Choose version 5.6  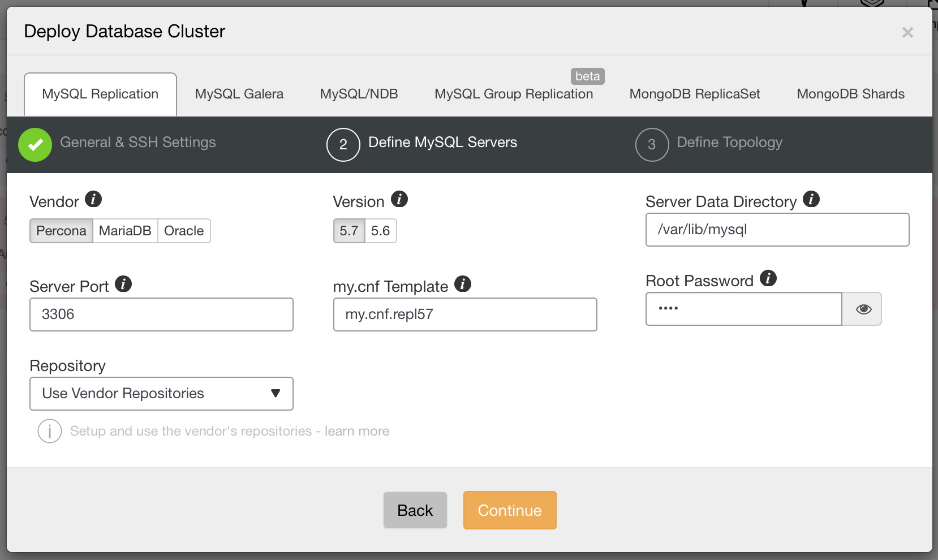(381, 231)
